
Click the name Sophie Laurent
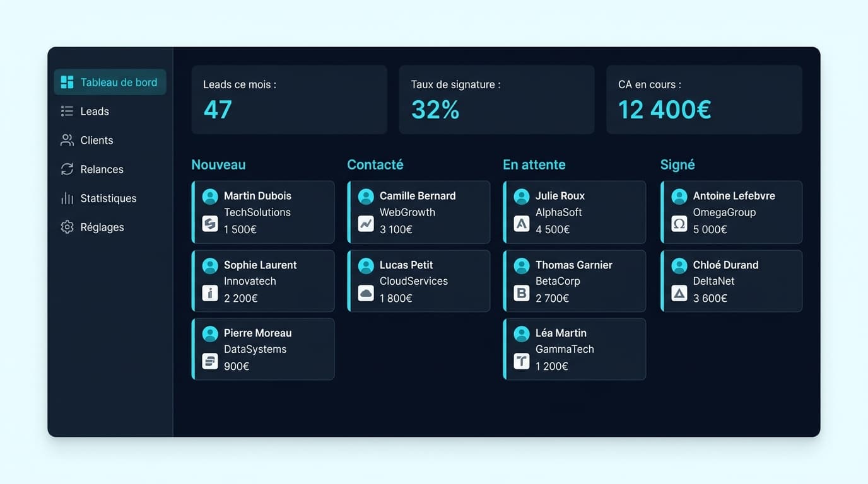pyautogui.click(x=260, y=265)
